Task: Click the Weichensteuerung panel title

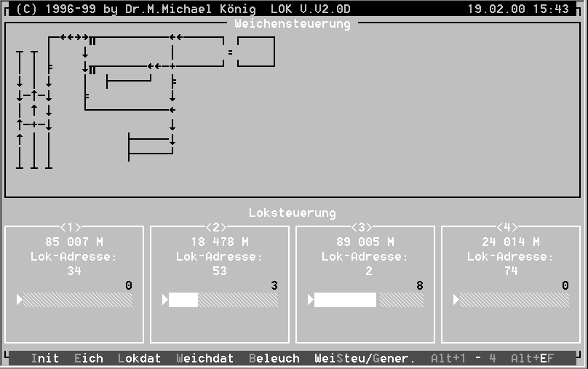Action: (x=293, y=23)
